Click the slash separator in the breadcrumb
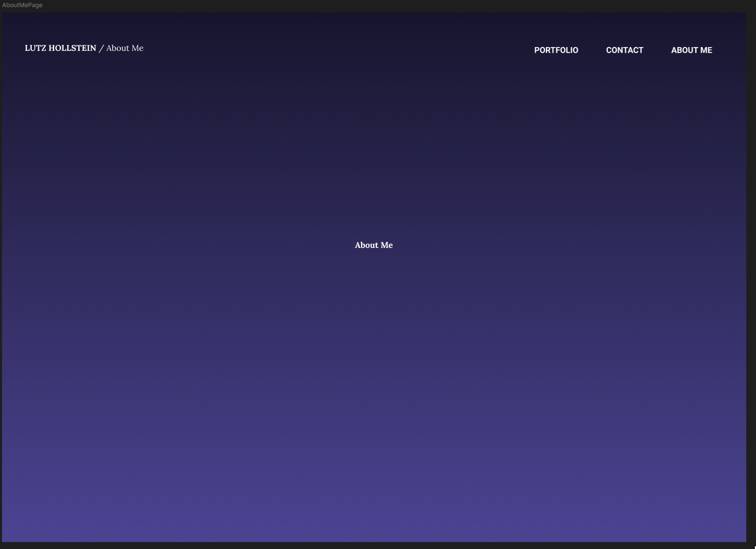 [101, 48]
